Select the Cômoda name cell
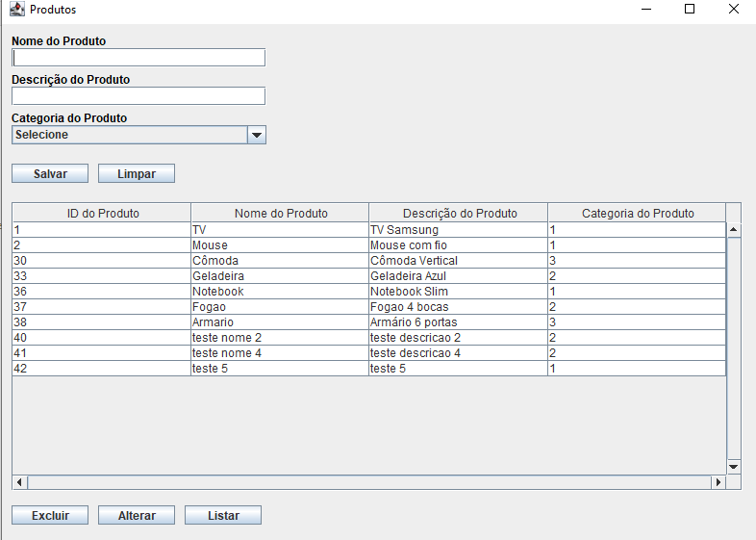 [x=280, y=261]
